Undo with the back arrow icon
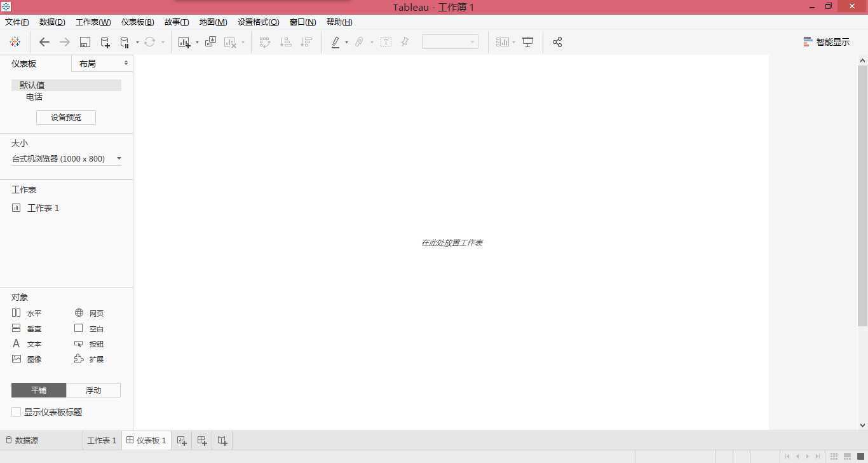868x463 pixels. tap(44, 42)
